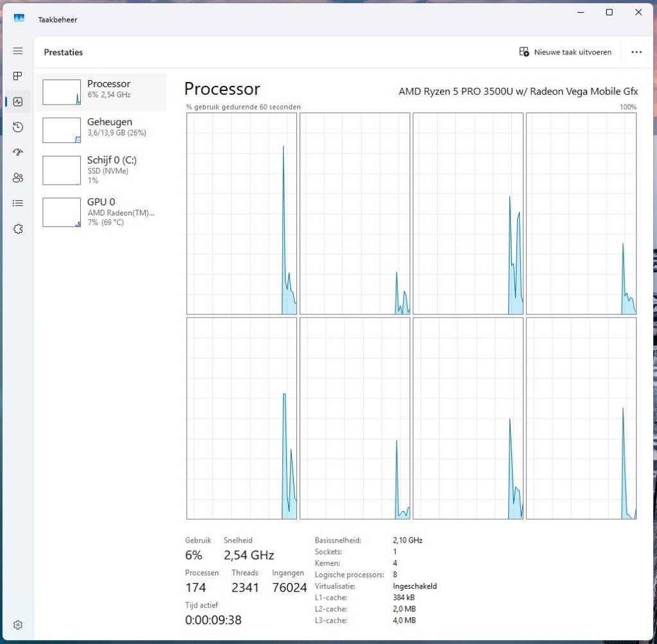Viewport: 657px width, 644px height.
Task: Open the hamburger navigation menu
Action: (17, 51)
